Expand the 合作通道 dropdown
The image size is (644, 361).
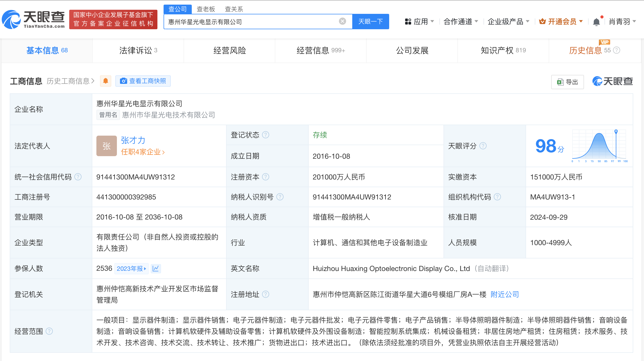[461, 22]
